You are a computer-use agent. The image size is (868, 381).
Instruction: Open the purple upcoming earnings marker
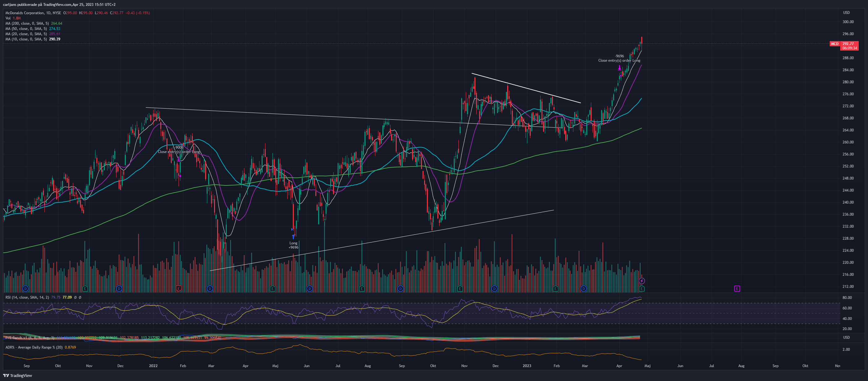737,288
